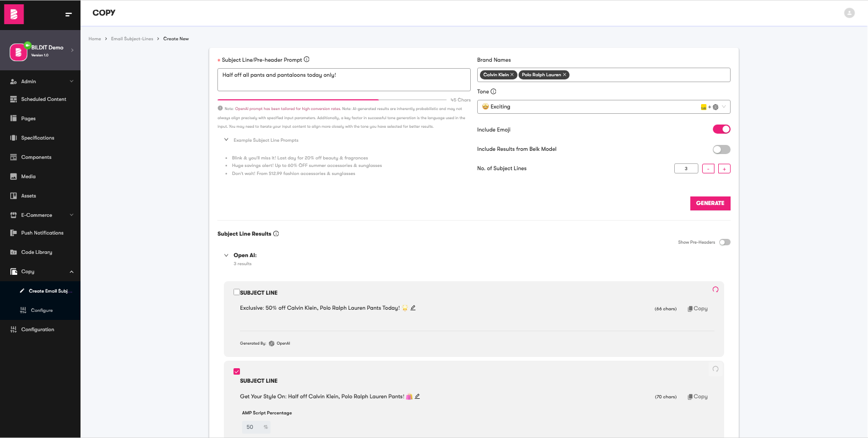
Task: Click the info icon next to Tone
Action: (493, 91)
